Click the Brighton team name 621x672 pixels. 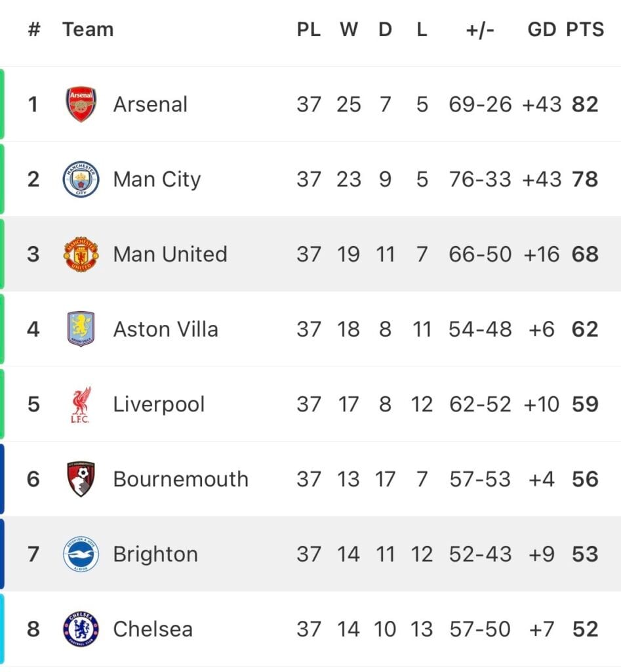155,554
